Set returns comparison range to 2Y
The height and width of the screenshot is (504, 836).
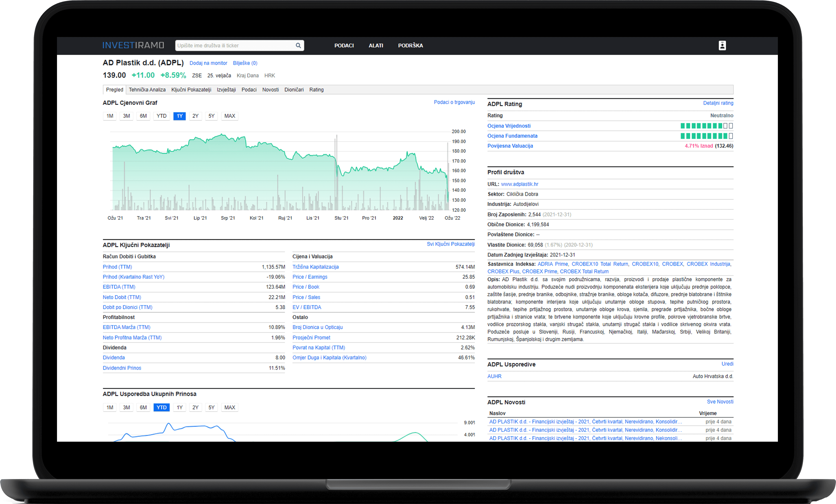(195, 407)
